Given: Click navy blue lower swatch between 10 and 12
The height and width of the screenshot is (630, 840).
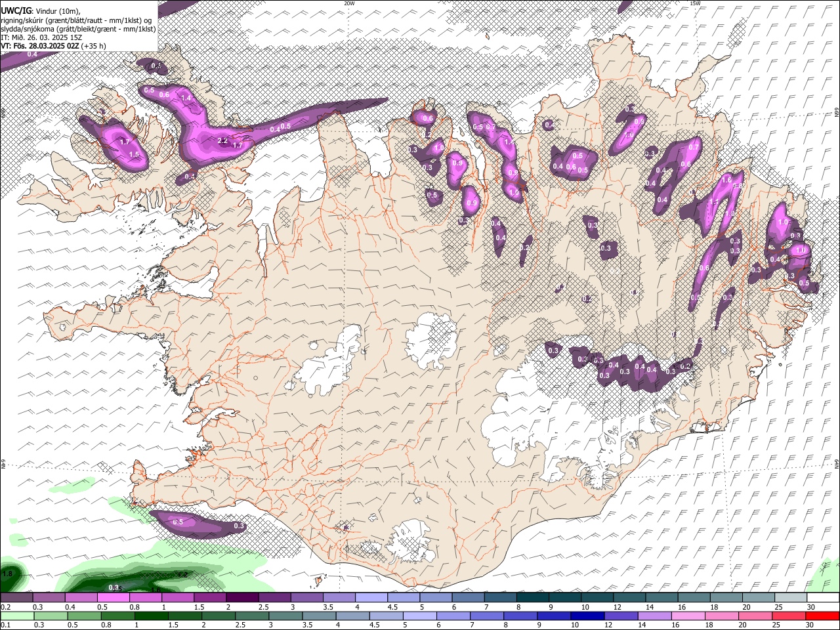Looking at the screenshot, I should tap(587, 616).
